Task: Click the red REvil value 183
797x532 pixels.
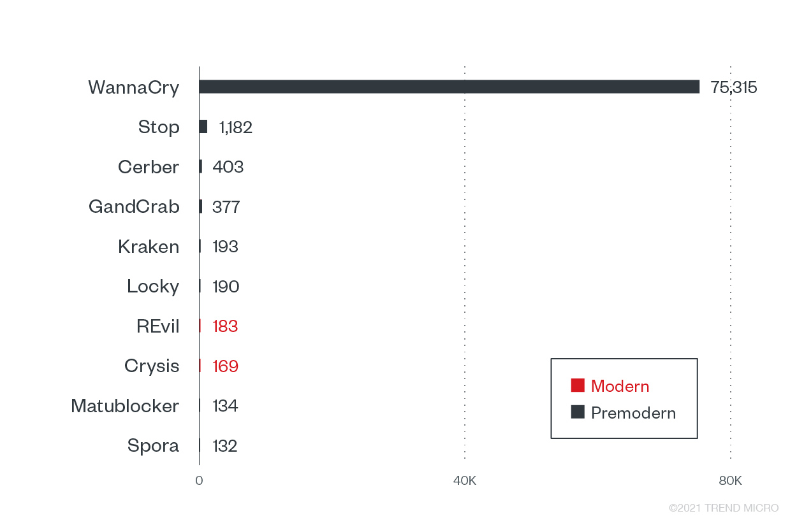Action: tap(225, 326)
